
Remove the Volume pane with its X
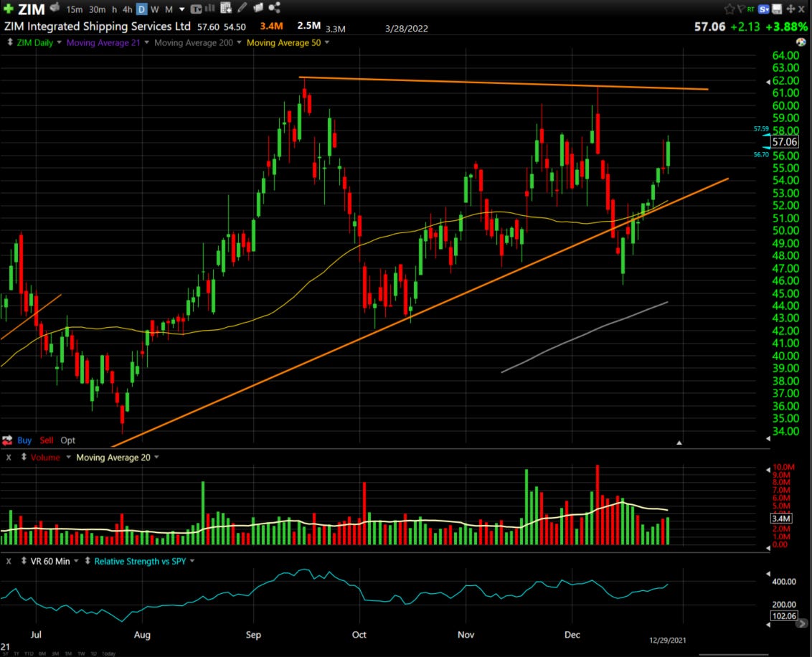pyautogui.click(x=9, y=458)
